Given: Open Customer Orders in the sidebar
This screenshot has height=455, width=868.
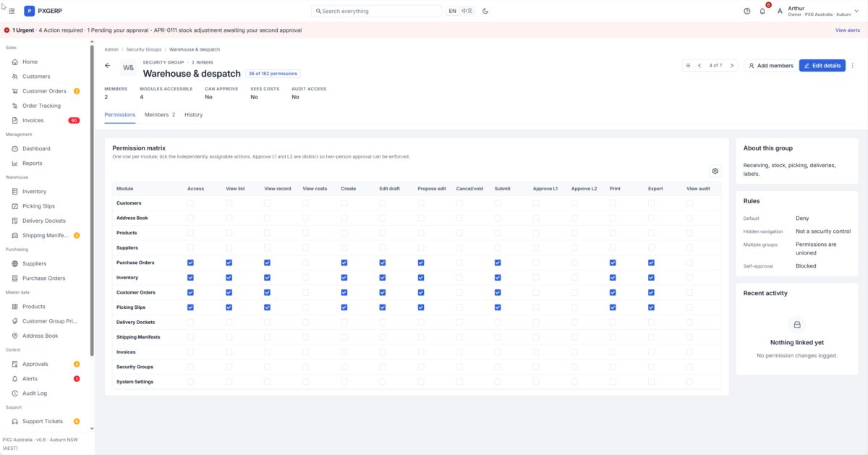Looking at the screenshot, I should (45, 91).
